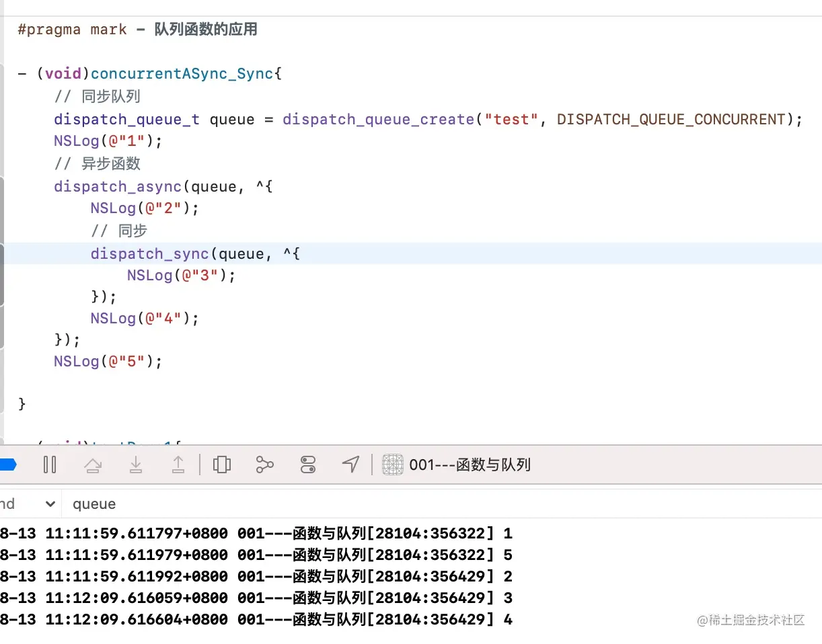822x644 pixels.
Task: Click the 稀土掘金技术社区 watermark text
Action: click(x=750, y=621)
